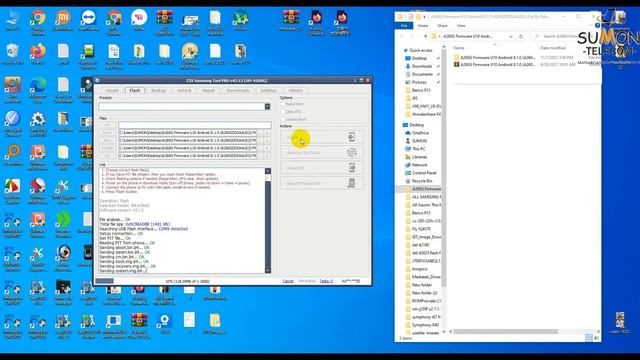The width and height of the screenshot is (640, 360).
Task: Open the Presets dropdown in Z3X
Action: 267,107
